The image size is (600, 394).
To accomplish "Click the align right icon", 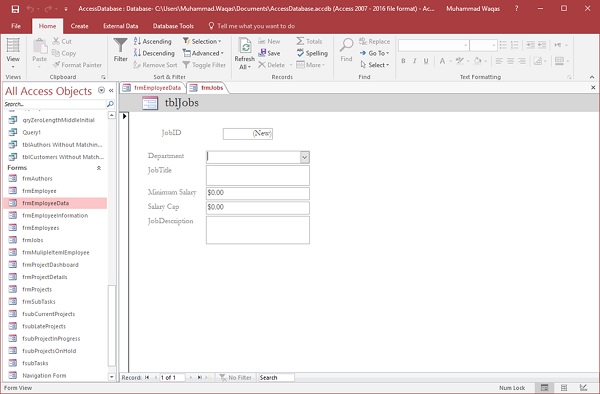I will click(522, 61).
